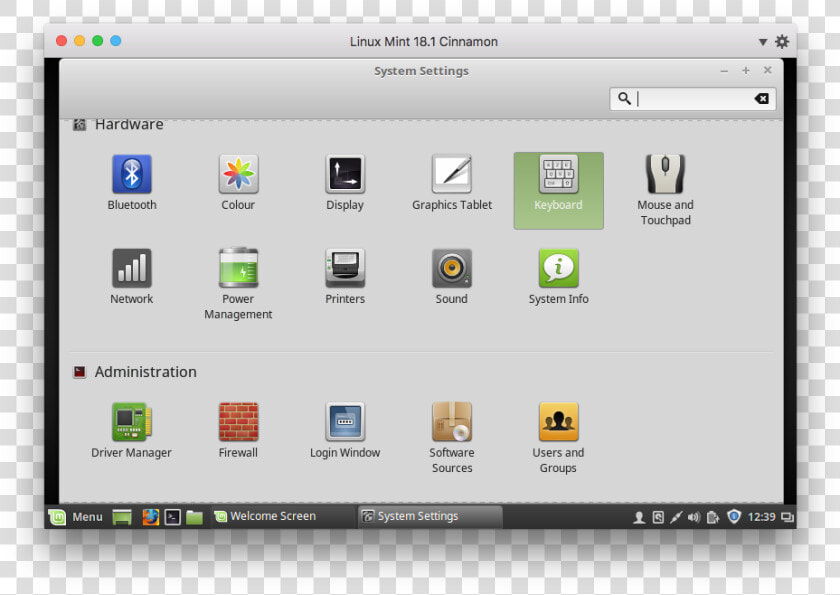Click the show desktop icon in the panel
The image size is (840, 595).
pyautogui.click(x=122, y=517)
